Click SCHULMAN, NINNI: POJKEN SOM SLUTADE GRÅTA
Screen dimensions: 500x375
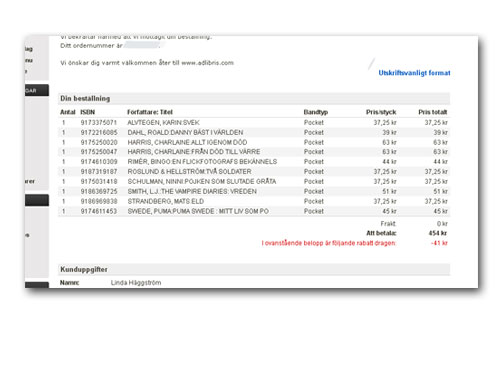tap(202, 181)
